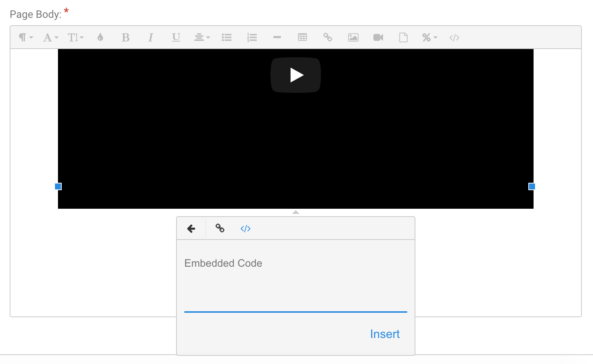Focus the Embedded Code text field

296,285
